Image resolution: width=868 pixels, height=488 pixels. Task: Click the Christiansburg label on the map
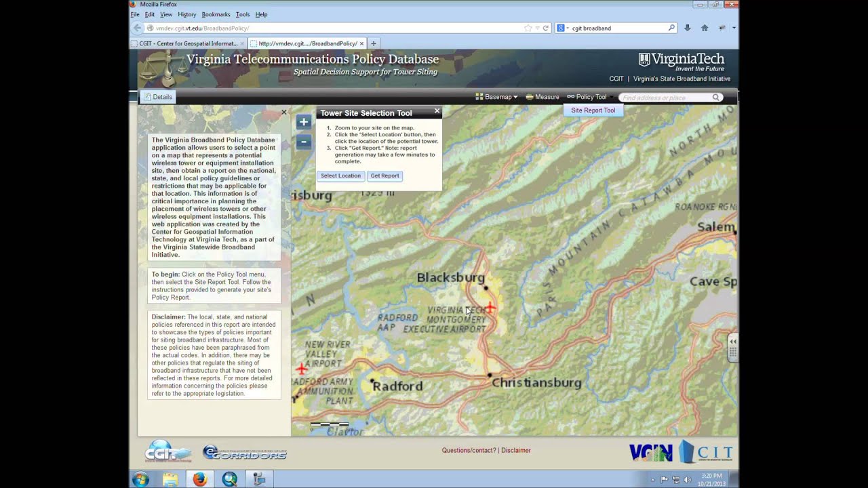pos(536,383)
